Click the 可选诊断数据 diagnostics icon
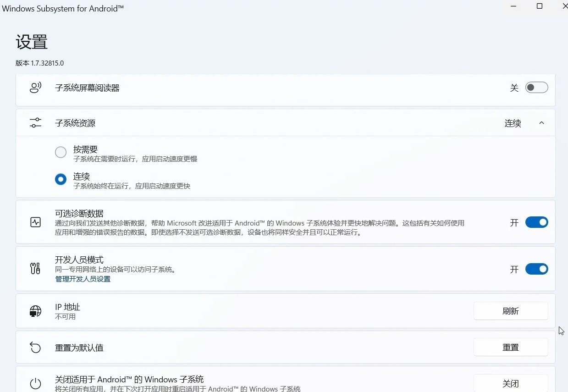 [x=35, y=222]
